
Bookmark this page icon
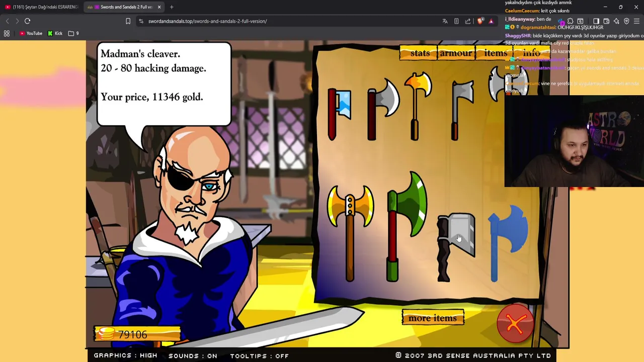pyautogui.click(x=128, y=21)
